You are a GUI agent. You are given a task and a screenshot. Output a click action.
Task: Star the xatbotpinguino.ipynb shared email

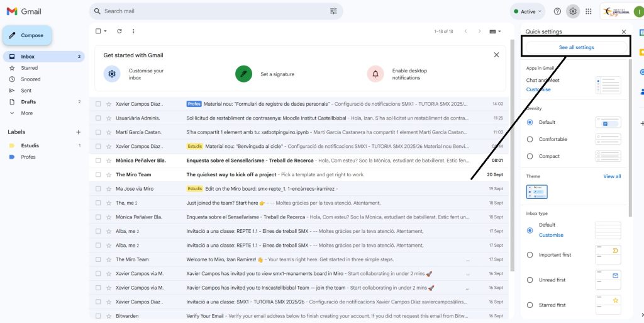pos(109,132)
